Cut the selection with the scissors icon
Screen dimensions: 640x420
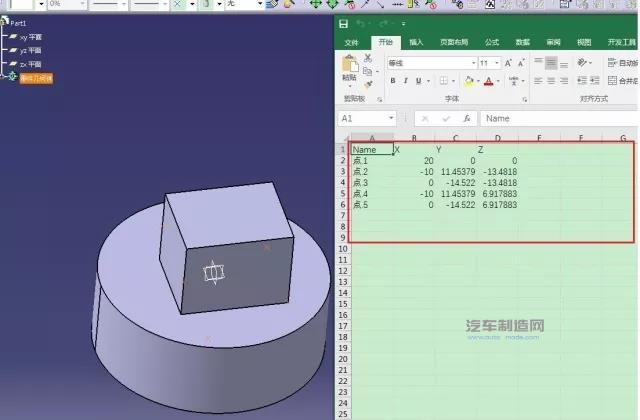pos(368,58)
